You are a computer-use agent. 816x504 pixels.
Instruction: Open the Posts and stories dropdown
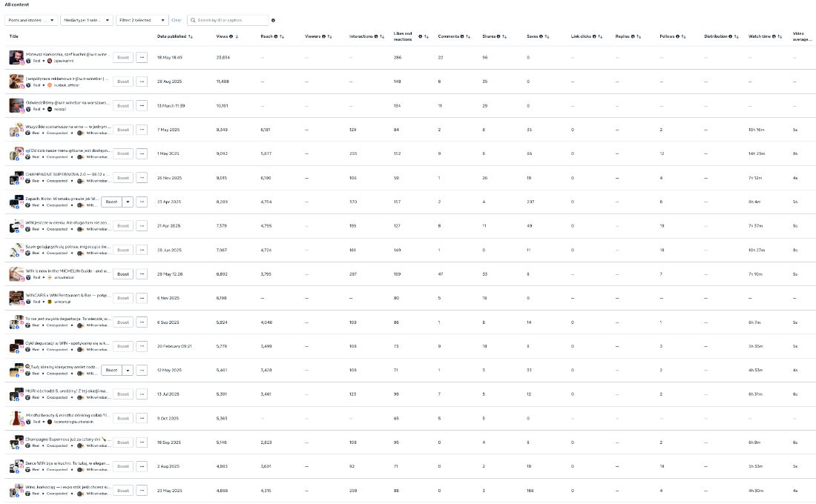31,20
